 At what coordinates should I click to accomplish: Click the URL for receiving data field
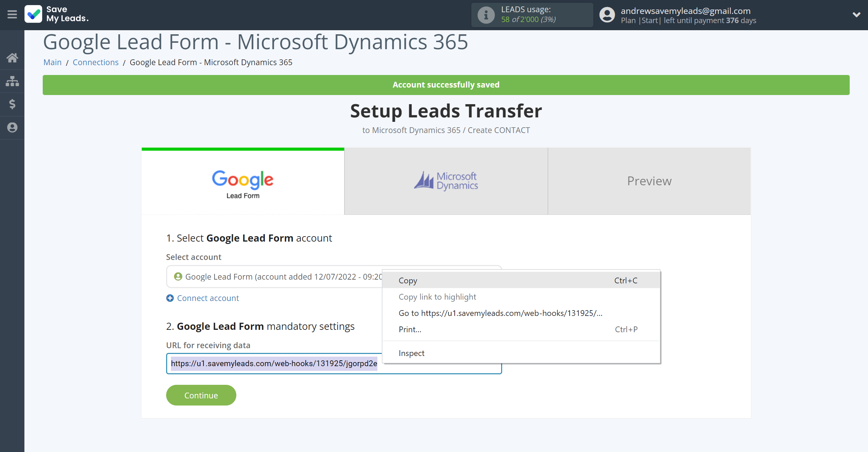tap(334, 363)
